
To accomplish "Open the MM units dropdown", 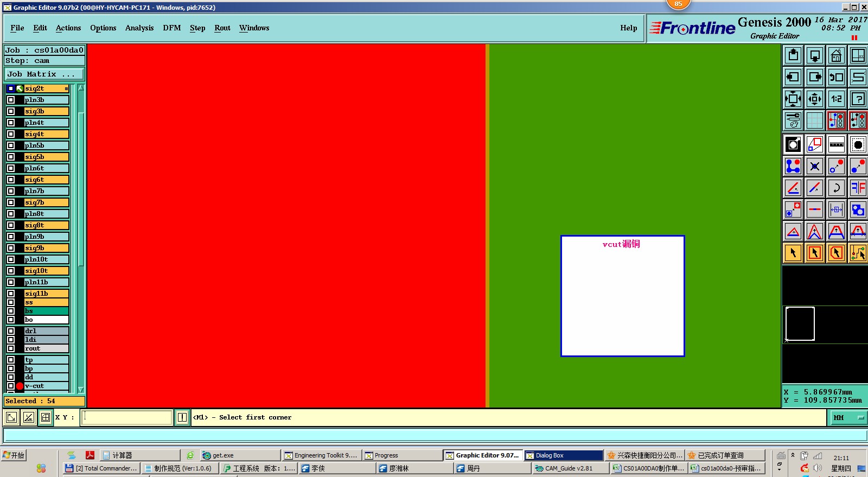I will pyautogui.click(x=848, y=417).
